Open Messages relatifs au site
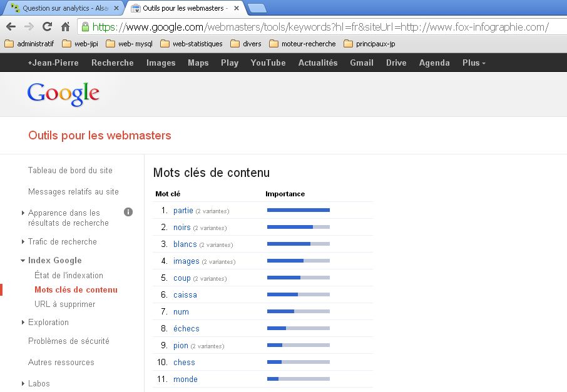The image size is (567, 392). point(73,191)
